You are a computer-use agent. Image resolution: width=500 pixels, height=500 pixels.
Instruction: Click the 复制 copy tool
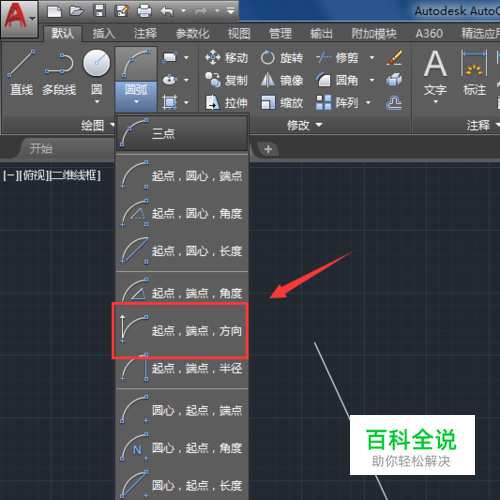coord(227,80)
